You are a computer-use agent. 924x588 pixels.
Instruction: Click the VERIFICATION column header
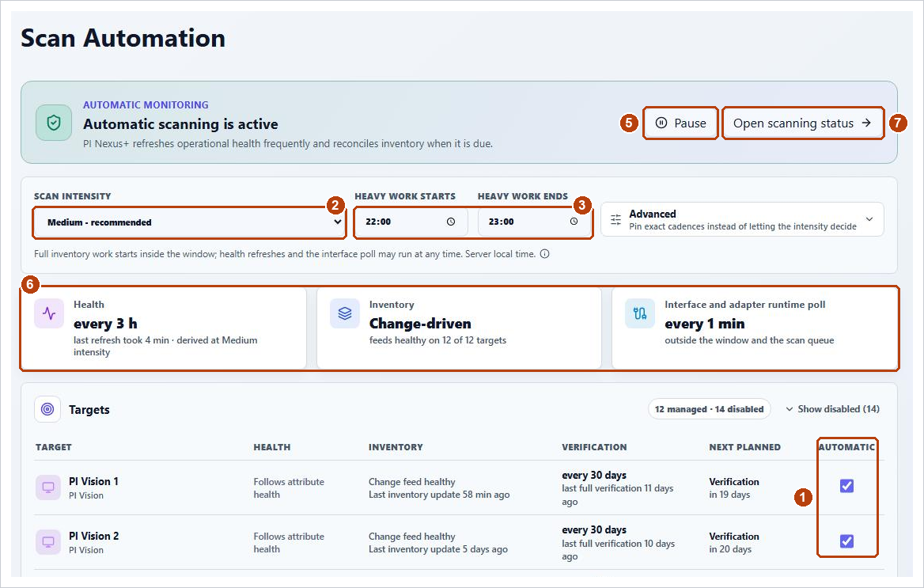coord(594,447)
